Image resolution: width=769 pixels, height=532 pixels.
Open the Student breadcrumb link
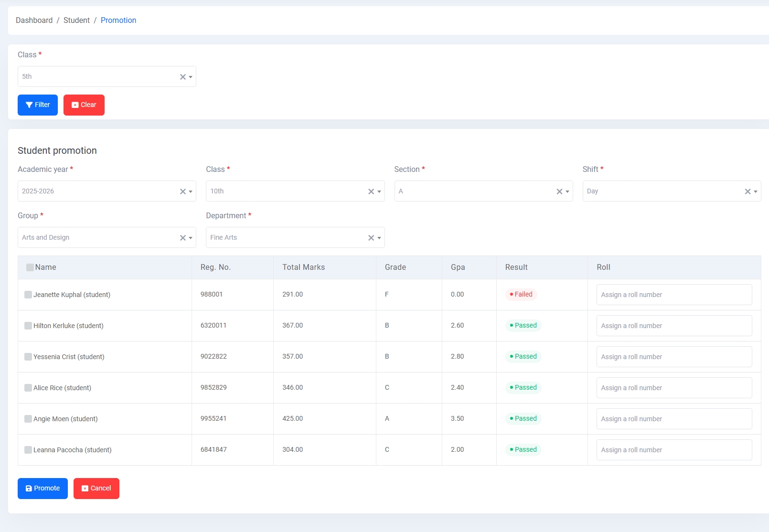coord(76,20)
